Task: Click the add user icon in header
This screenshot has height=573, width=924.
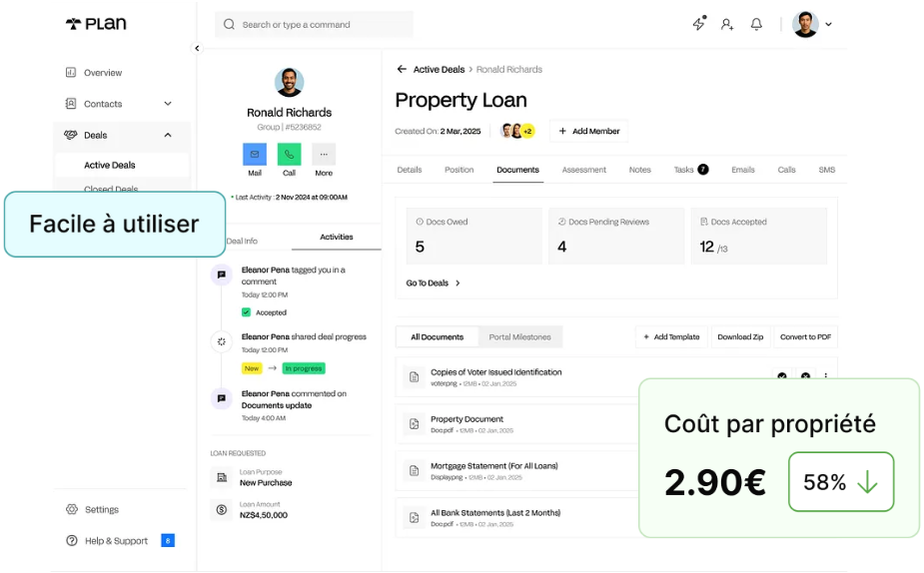Action: [727, 24]
